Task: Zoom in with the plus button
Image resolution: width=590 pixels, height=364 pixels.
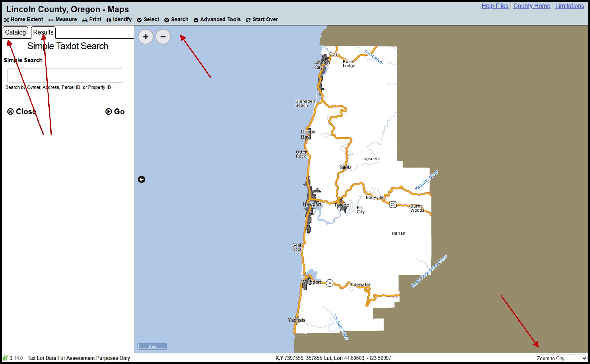Action: (146, 37)
